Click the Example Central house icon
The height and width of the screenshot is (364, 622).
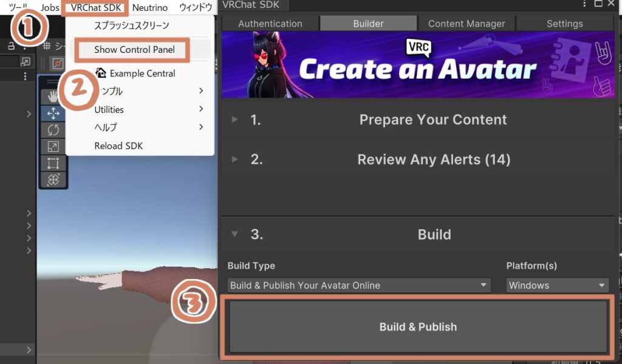(x=101, y=73)
